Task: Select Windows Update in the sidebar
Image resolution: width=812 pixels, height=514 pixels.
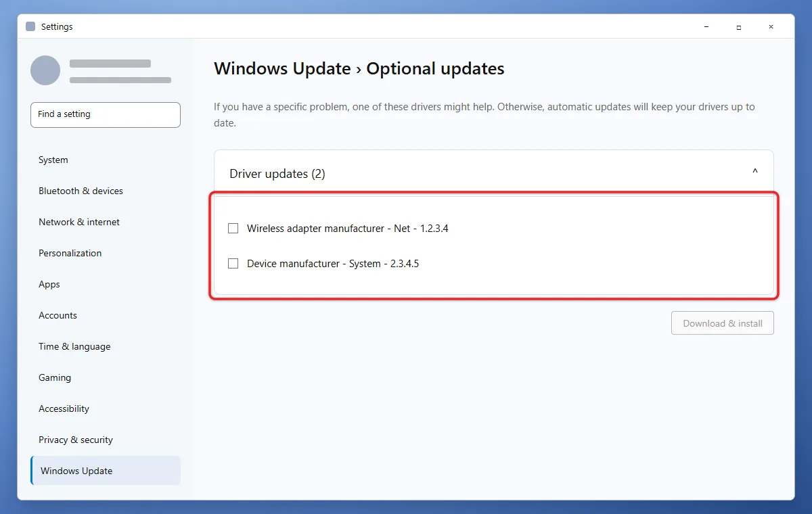Action: [106, 471]
